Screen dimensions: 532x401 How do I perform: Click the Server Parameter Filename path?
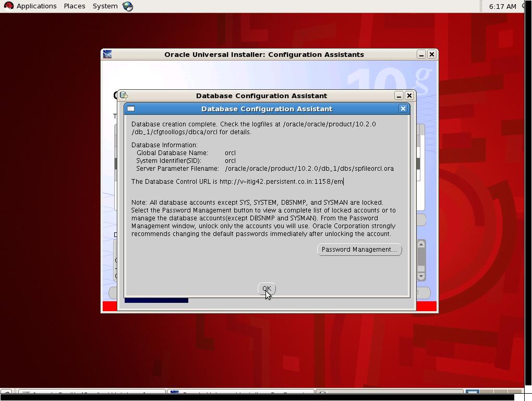click(x=309, y=169)
